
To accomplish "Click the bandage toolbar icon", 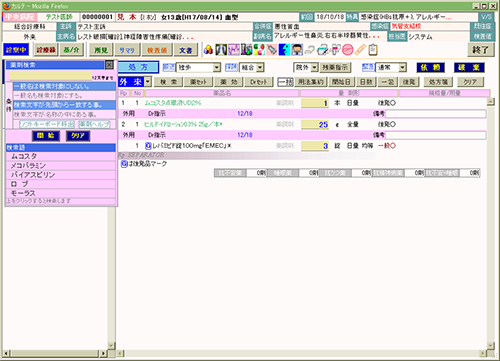I will (360, 50).
